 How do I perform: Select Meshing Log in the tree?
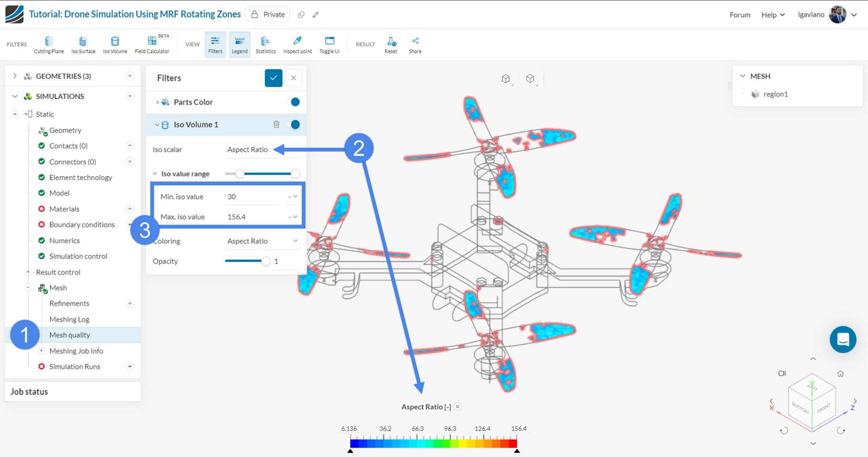(x=69, y=319)
